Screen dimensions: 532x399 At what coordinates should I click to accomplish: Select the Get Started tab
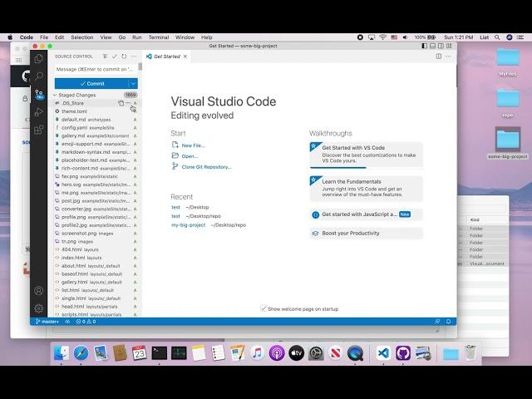click(166, 57)
